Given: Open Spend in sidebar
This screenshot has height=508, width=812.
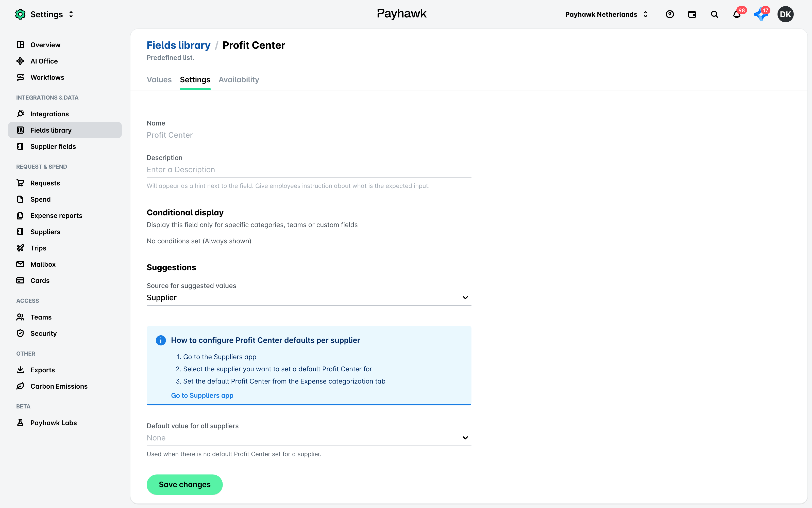Looking at the screenshot, I should 65,199.
